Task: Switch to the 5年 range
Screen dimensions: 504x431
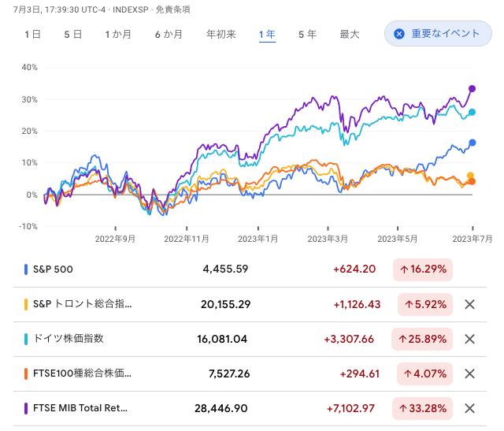Action: pos(307,34)
